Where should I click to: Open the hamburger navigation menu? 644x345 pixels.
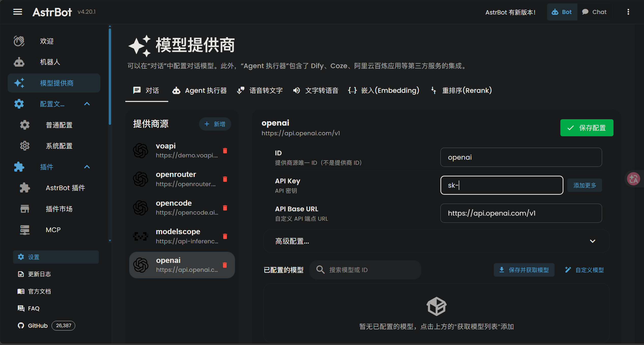pos(18,12)
